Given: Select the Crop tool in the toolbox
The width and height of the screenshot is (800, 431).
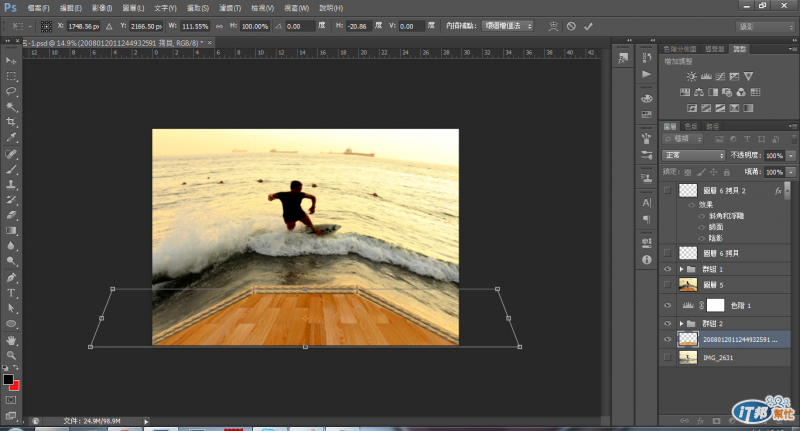Looking at the screenshot, I should pos(11,123).
